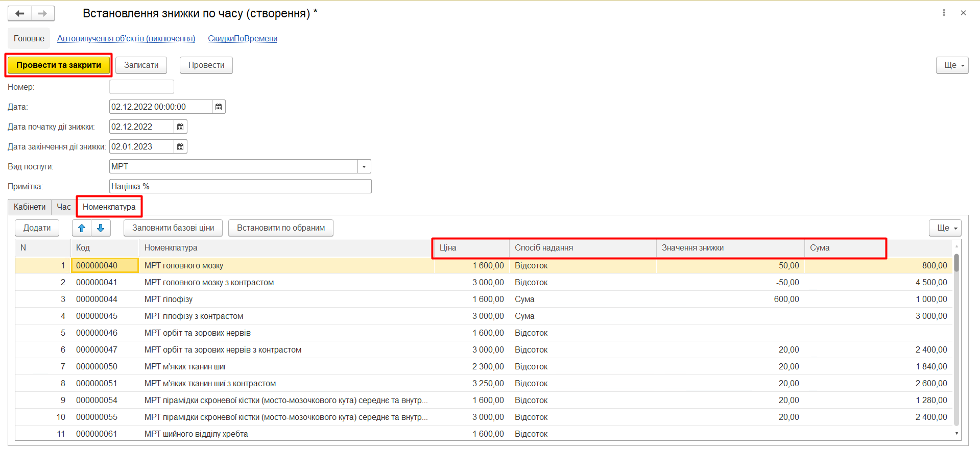Open calendar picker for Дата field
980x450 pixels.
(219, 107)
